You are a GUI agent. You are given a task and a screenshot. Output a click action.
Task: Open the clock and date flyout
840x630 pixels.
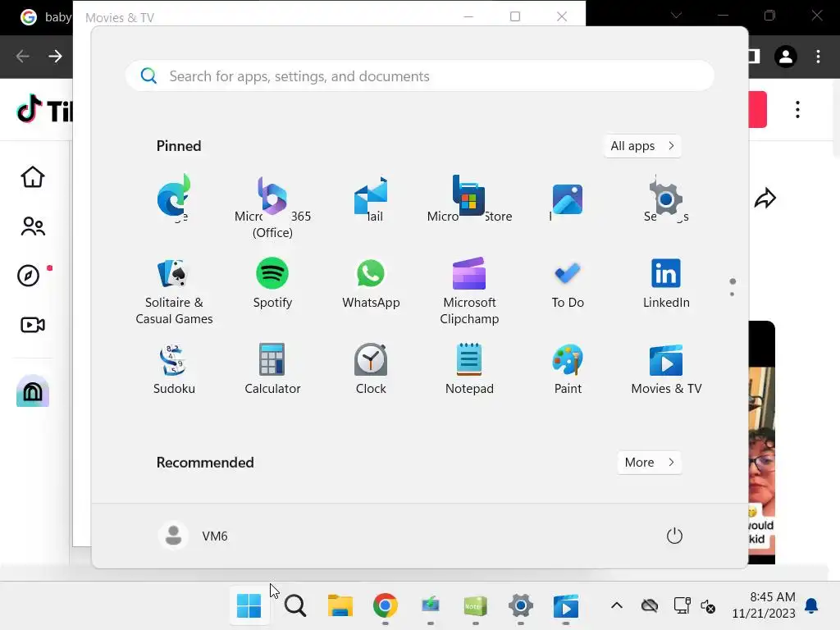764,605
